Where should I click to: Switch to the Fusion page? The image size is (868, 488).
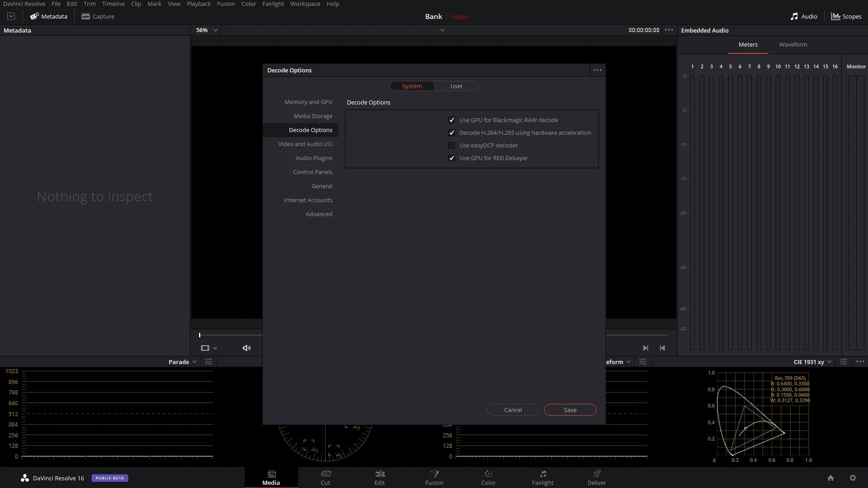(x=434, y=478)
